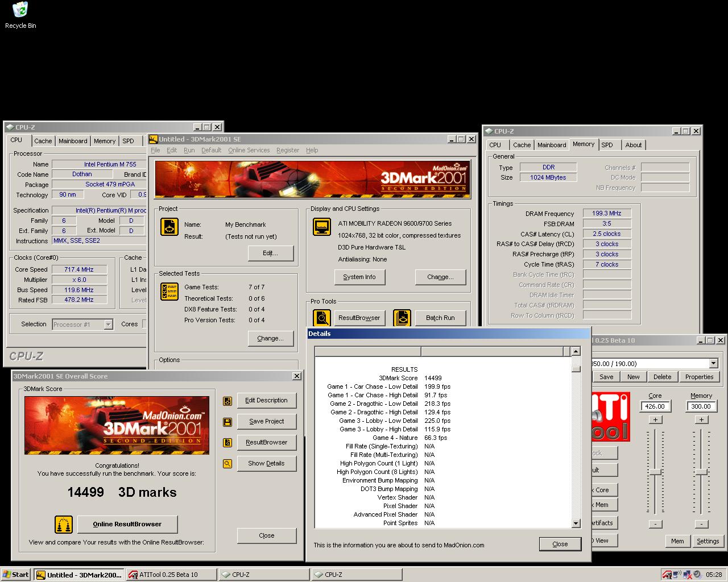Click the Core clock slider handle
Screen dimensions: 728x582
(655, 472)
